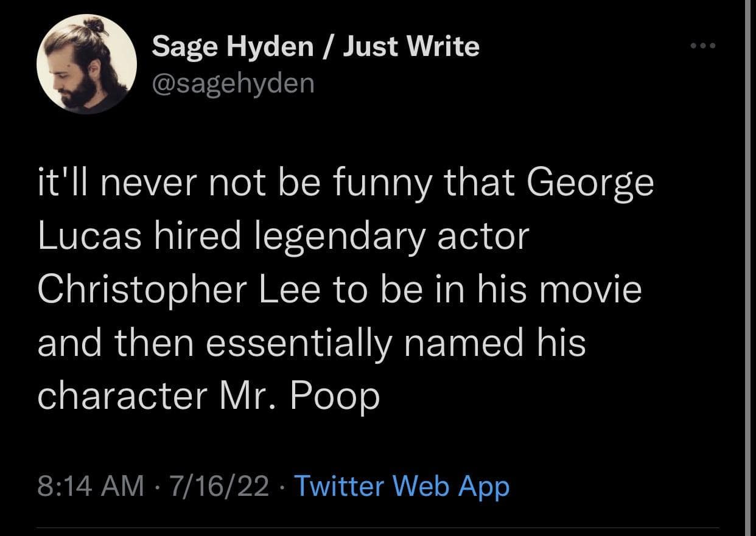
Task: Click the word "essentially" in the tweet
Action: click(298, 342)
